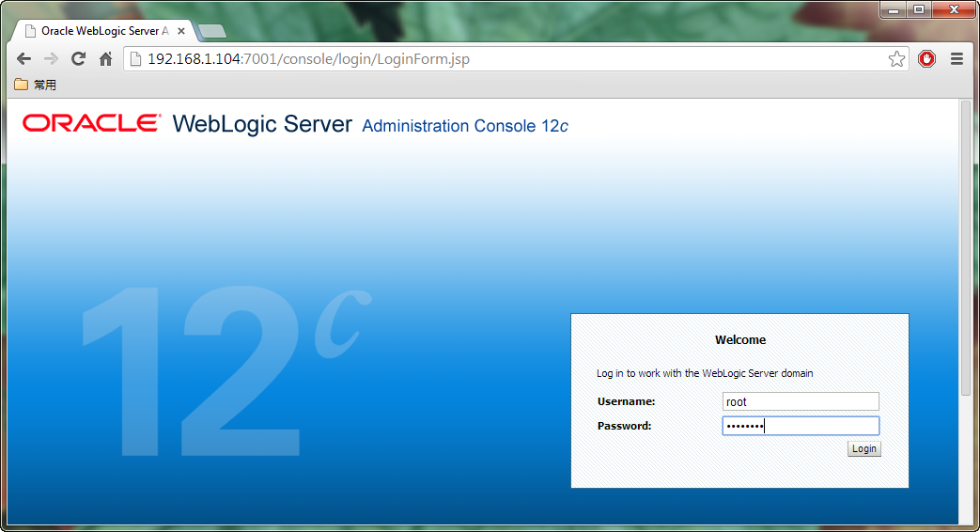Click into the Password field
Viewport: 980px width, 532px height.
click(801, 426)
